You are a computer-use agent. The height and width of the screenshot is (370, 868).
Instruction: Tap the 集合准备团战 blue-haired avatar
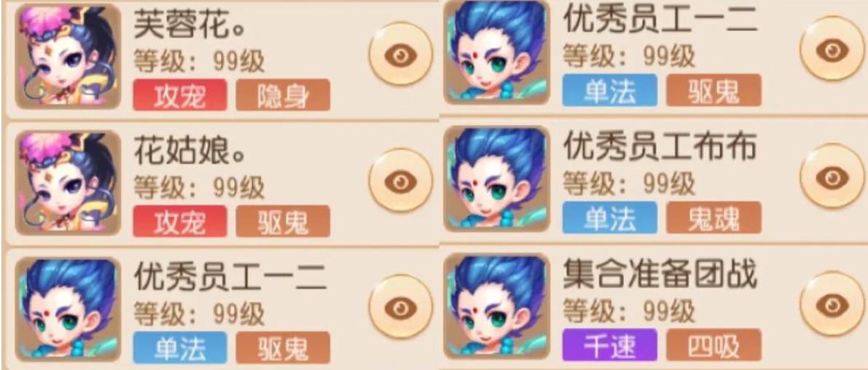tap(497, 305)
